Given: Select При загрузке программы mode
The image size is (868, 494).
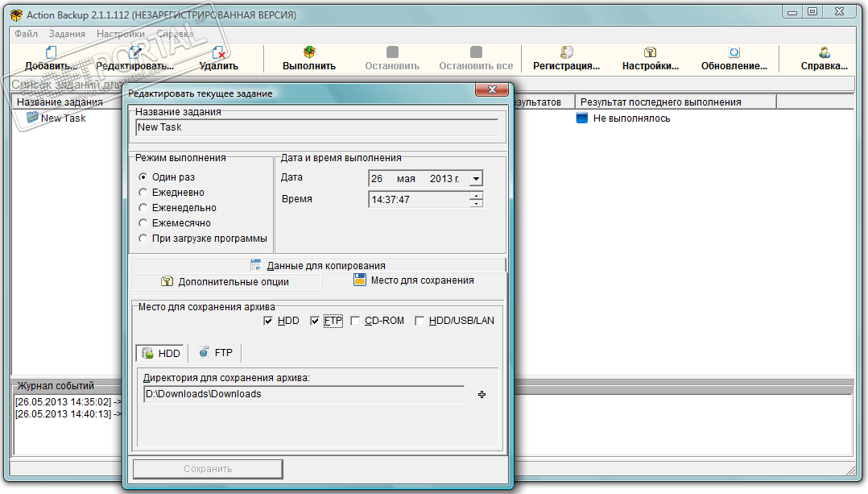Looking at the screenshot, I should point(143,239).
